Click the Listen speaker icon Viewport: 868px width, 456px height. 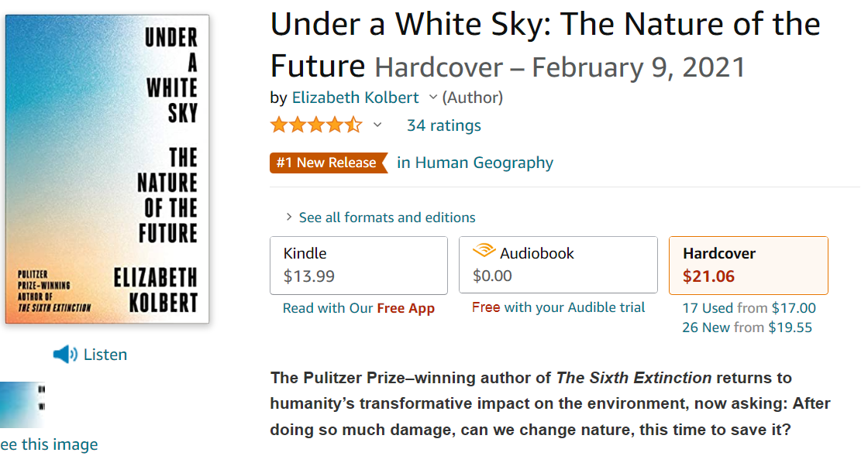pyautogui.click(x=65, y=355)
